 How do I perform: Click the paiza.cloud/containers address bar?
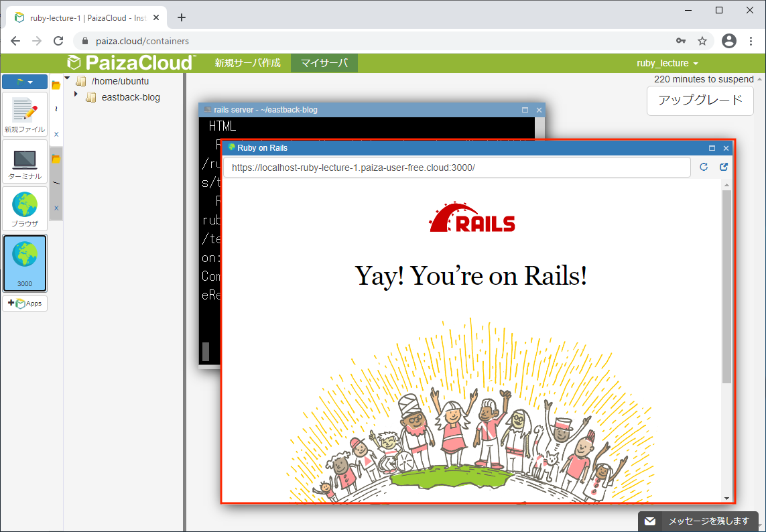[x=142, y=41]
